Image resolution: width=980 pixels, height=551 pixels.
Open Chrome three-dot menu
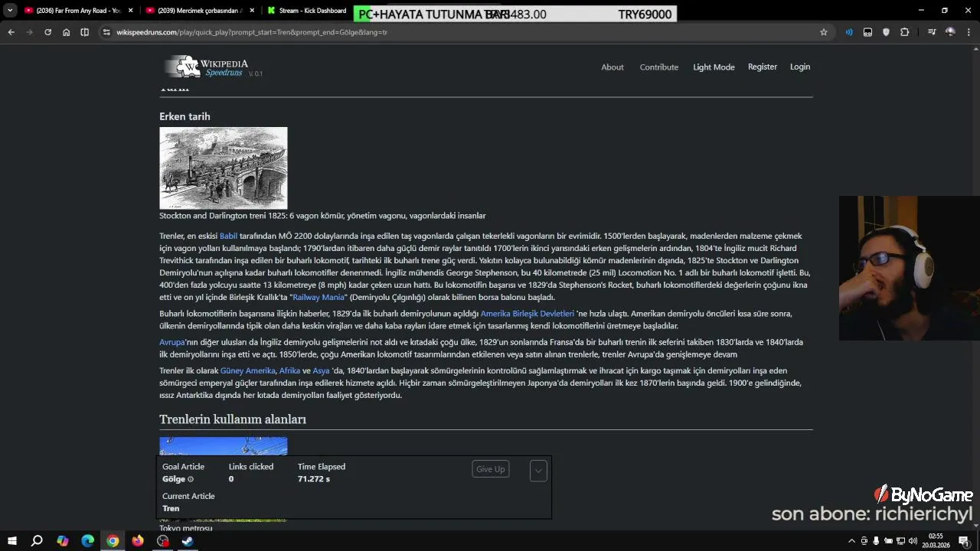tap(969, 32)
